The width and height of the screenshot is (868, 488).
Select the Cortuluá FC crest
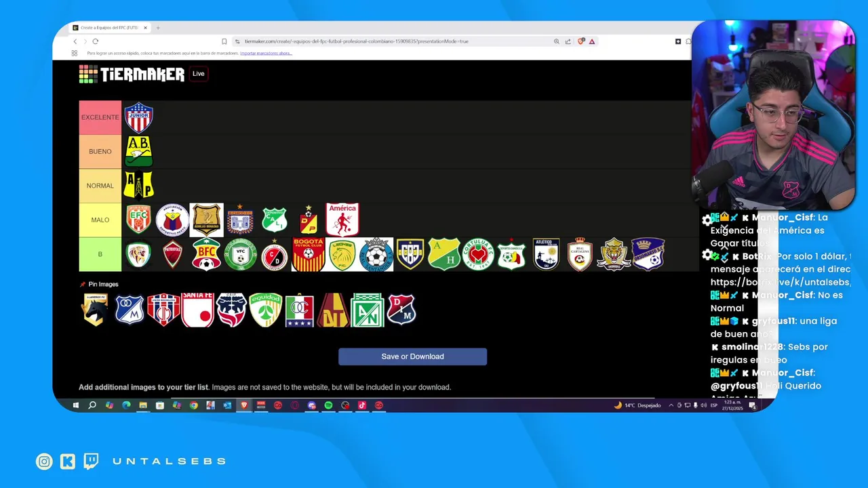tap(478, 254)
